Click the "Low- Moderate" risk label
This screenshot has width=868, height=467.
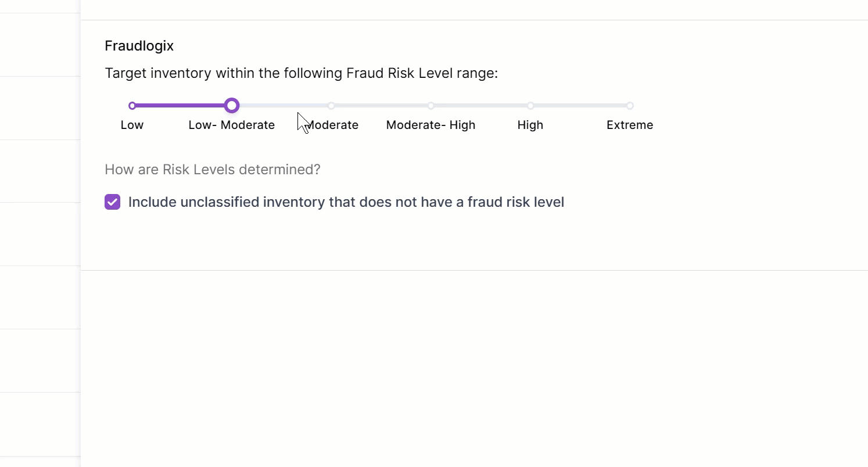point(232,125)
